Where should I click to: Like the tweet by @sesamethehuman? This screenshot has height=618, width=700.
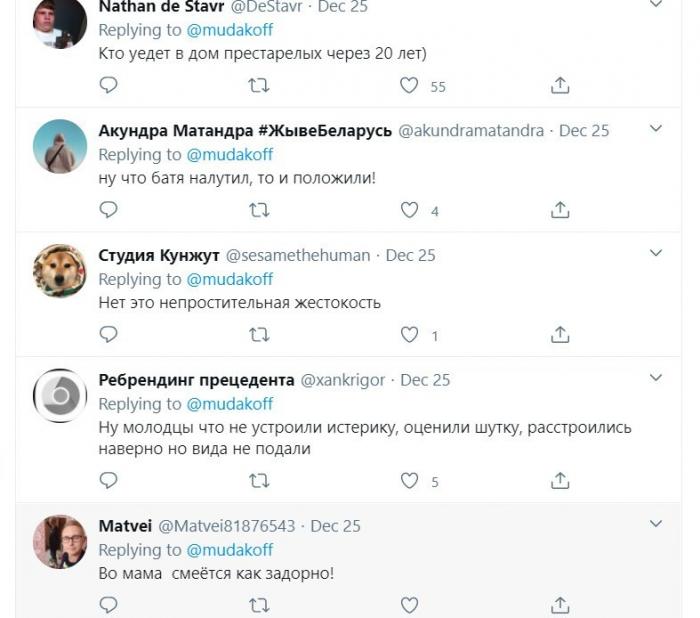pos(409,335)
